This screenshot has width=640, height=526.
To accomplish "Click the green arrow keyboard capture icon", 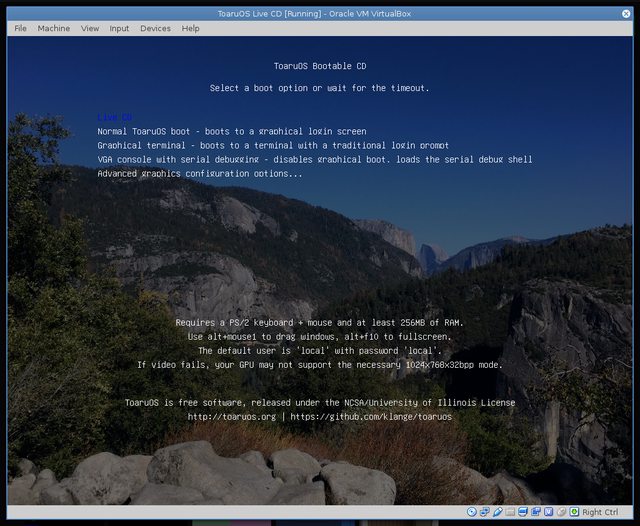I will (574, 512).
